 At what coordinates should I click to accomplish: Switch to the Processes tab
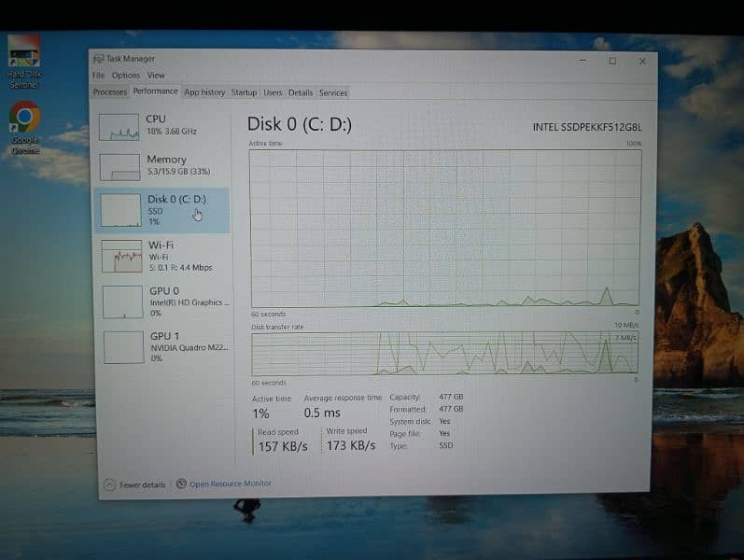[x=110, y=92]
